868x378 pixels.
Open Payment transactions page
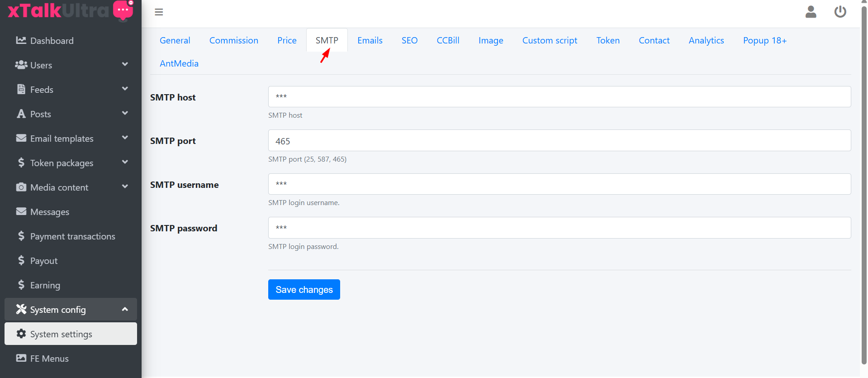(72, 236)
